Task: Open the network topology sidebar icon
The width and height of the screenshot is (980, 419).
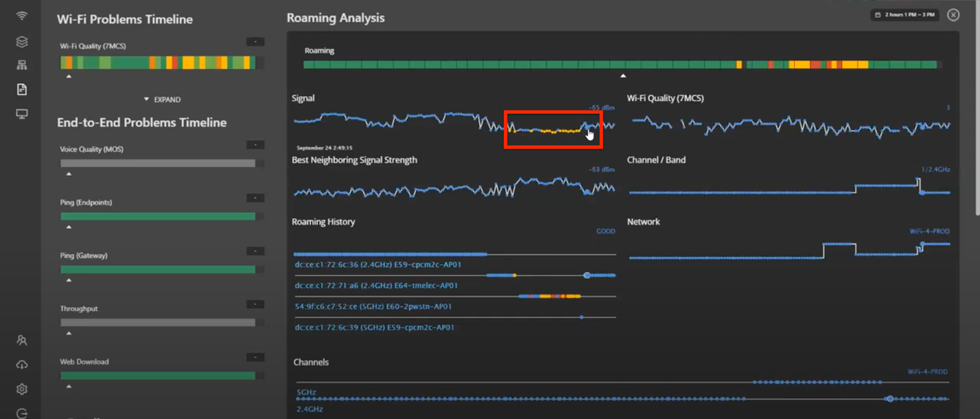Action: (22, 65)
